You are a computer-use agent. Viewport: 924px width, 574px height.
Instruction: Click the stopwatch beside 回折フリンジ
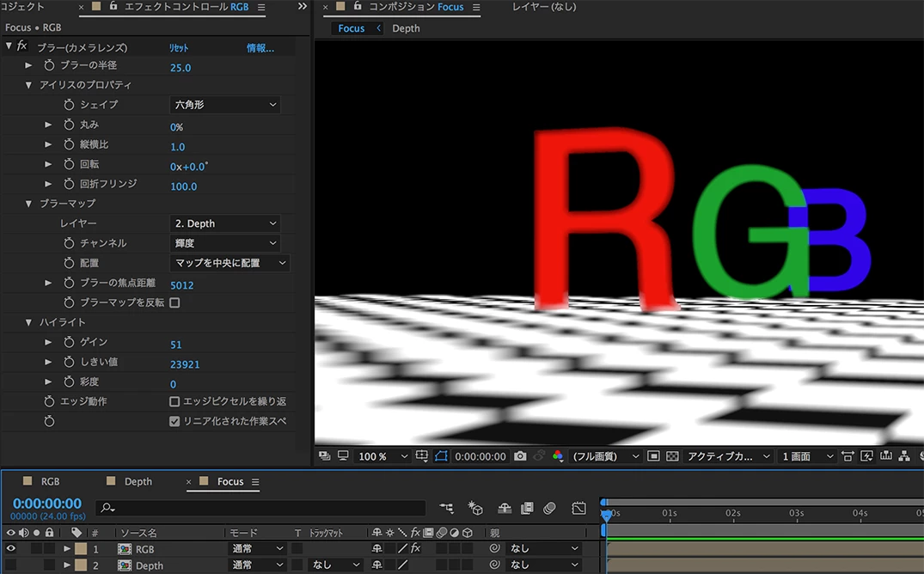click(69, 184)
